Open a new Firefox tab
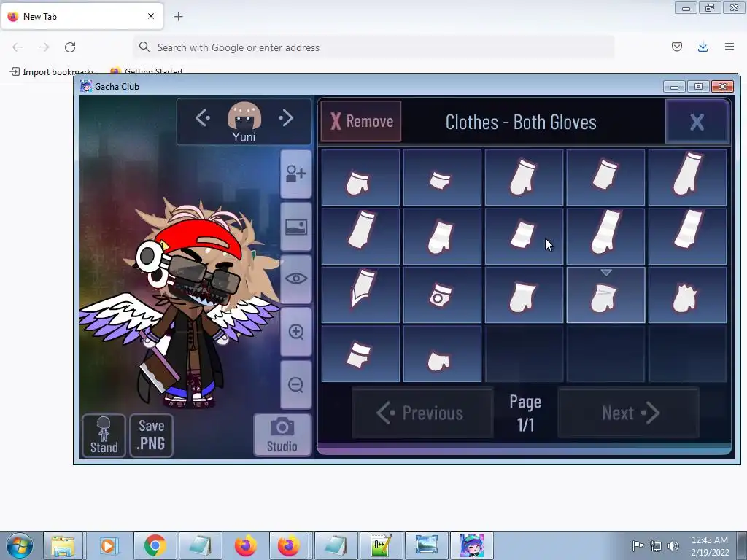This screenshot has height=560, width=747. 178,17
